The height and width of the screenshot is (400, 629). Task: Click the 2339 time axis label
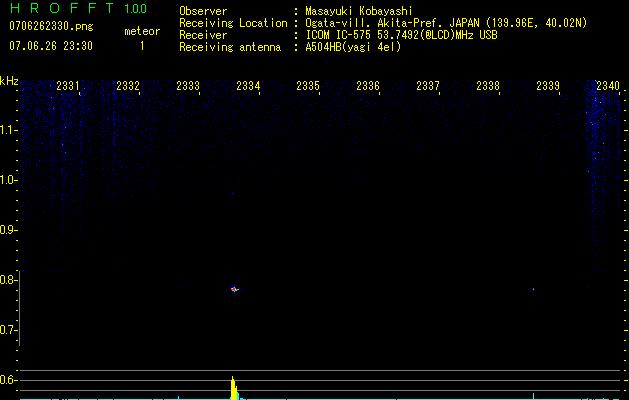[x=548, y=86]
